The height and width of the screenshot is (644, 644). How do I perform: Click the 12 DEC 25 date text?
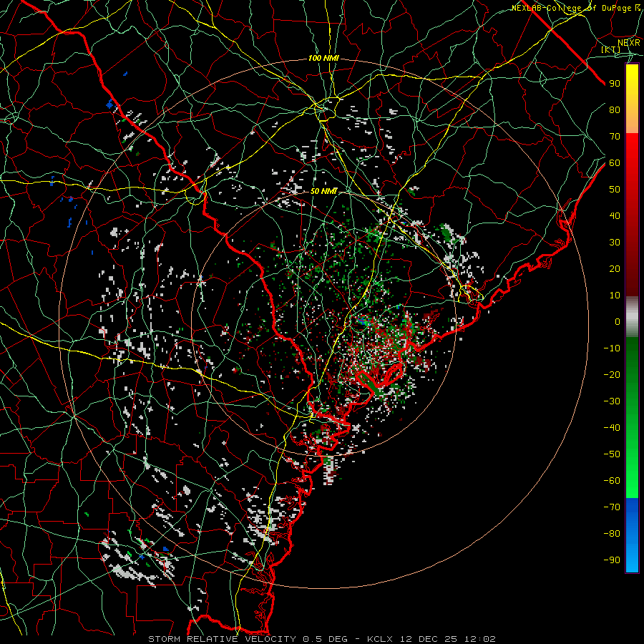[429, 639]
